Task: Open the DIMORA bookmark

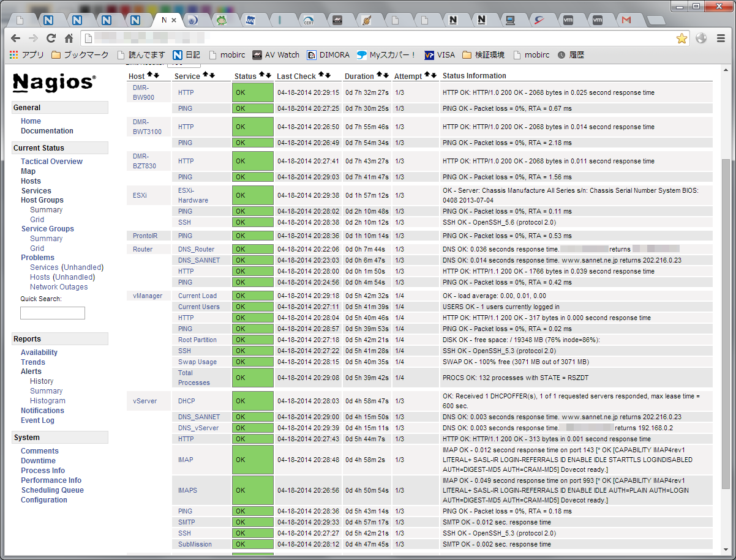Action: [328, 55]
